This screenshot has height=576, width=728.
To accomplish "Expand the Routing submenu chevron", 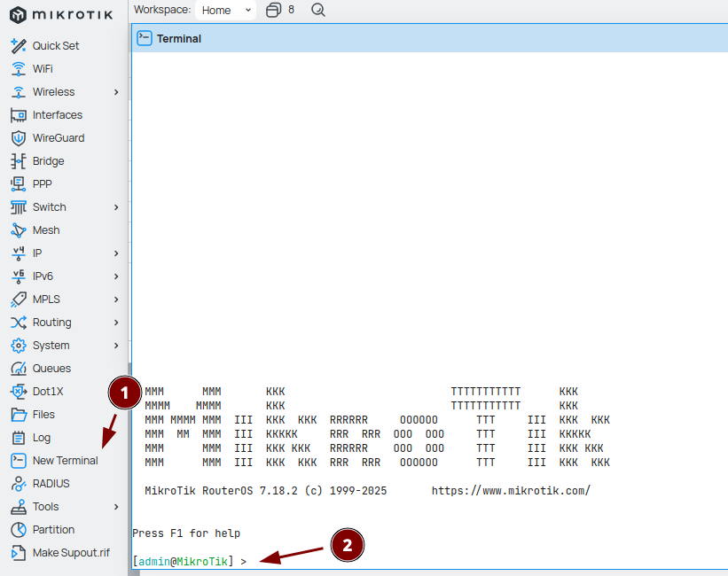I will (x=116, y=323).
